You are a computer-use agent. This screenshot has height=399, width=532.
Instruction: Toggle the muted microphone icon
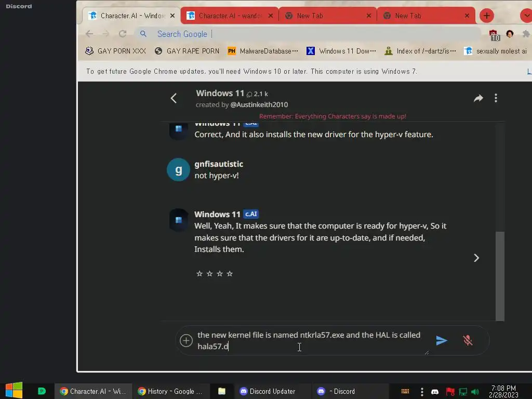(x=468, y=340)
